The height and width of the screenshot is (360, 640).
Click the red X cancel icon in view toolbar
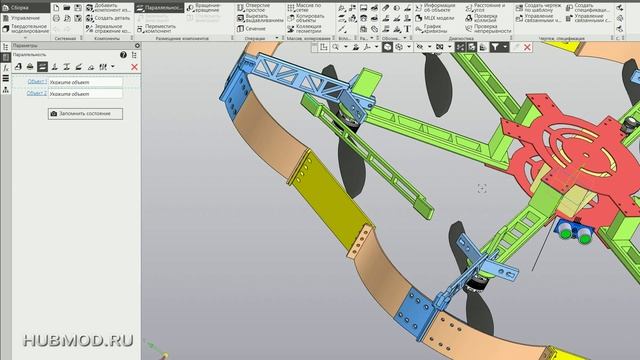tap(527, 47)
